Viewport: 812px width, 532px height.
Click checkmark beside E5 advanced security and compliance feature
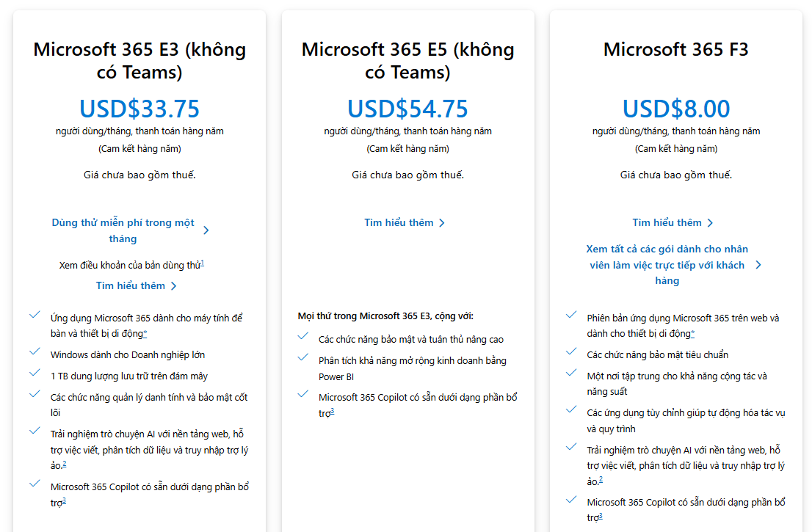[302, 337]
